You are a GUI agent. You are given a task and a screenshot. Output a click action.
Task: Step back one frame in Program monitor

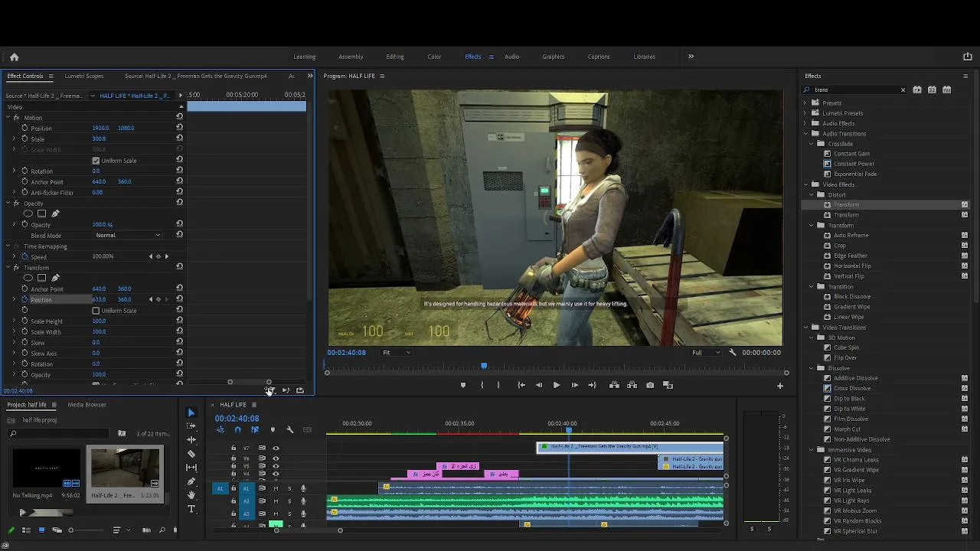coord(539,386)
